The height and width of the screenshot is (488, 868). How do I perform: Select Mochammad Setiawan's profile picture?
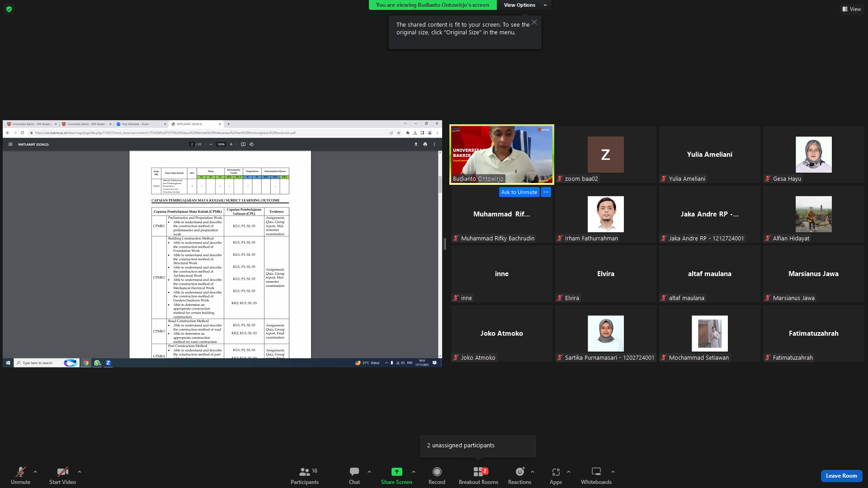pyautogui.click(x=710, y=333)
